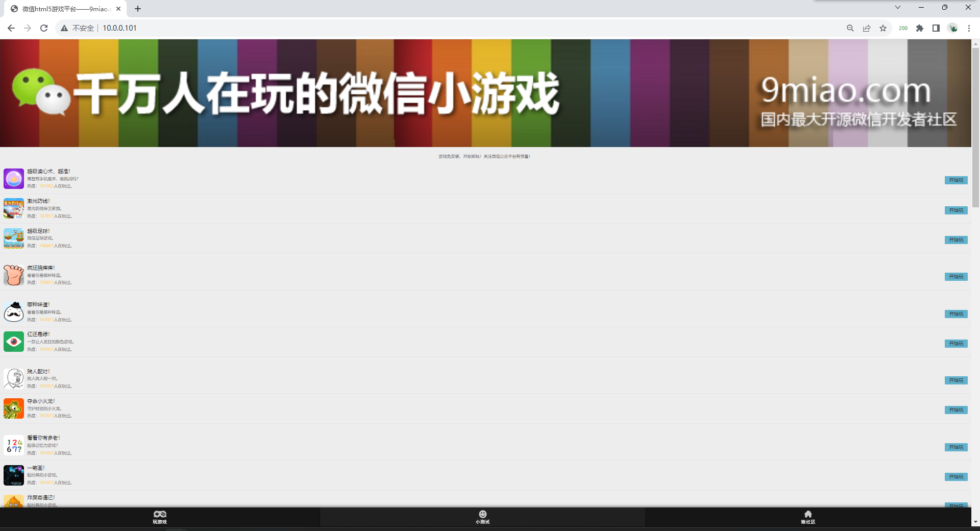Open the 200 status extension icon
This screenshot has width=980, height=531.
coord(903,28)
